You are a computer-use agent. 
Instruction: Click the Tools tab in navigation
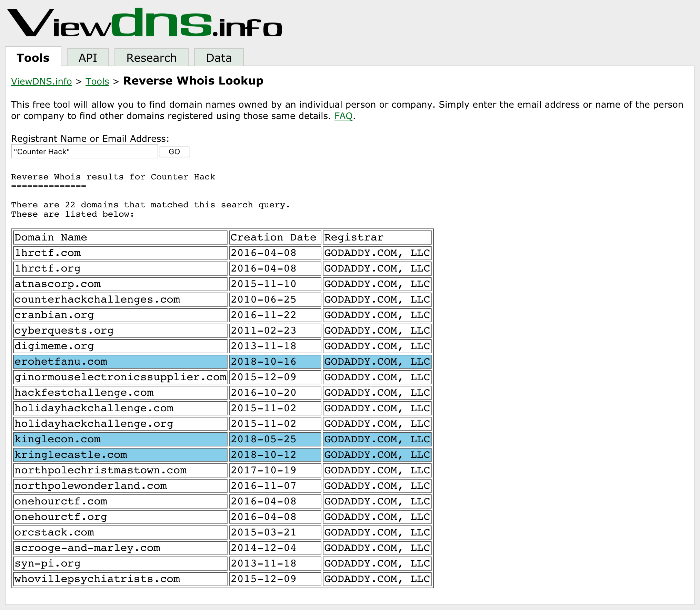(33, 57)
